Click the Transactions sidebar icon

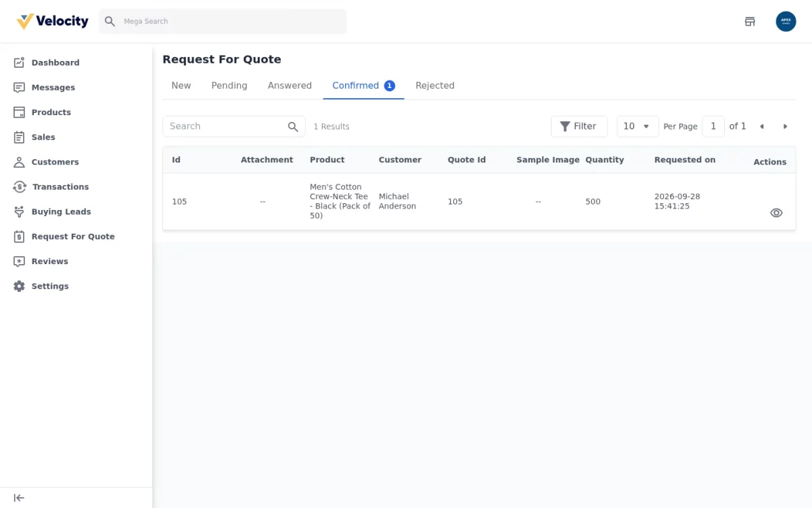pyautogui.click(x=20, y=187)
